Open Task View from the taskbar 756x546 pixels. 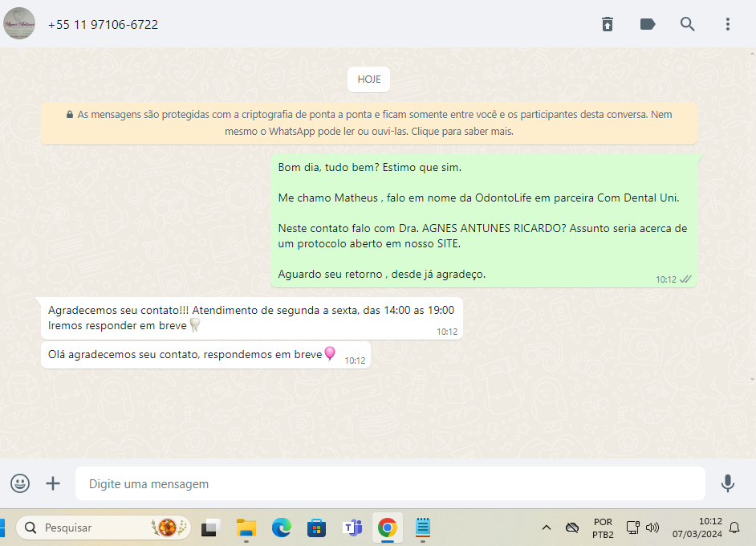pos(211,528)
